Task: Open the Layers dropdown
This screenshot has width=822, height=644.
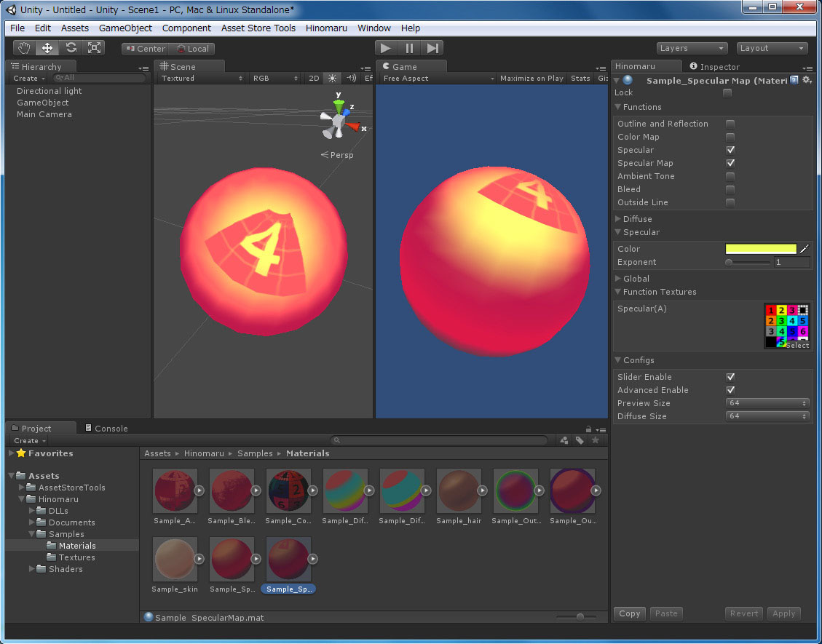Action: pyautogui.click(x=692, y=48)
